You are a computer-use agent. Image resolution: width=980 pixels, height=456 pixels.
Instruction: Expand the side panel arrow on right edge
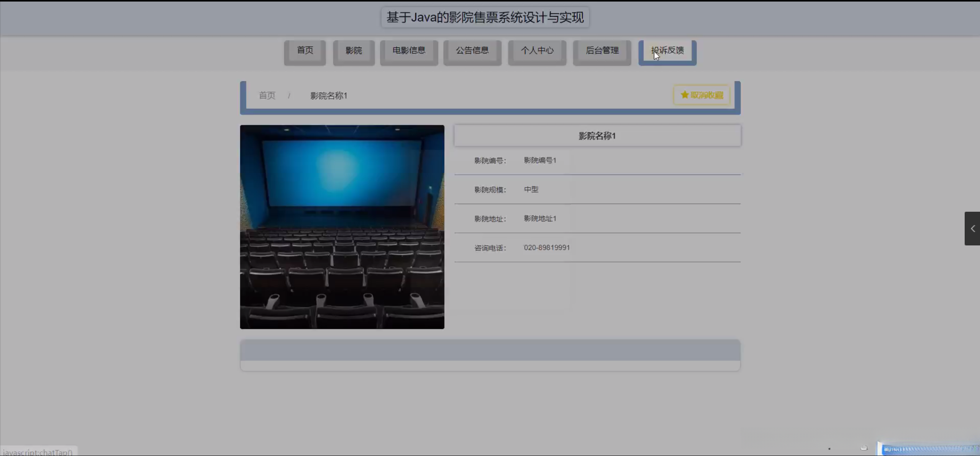point(972,229)
